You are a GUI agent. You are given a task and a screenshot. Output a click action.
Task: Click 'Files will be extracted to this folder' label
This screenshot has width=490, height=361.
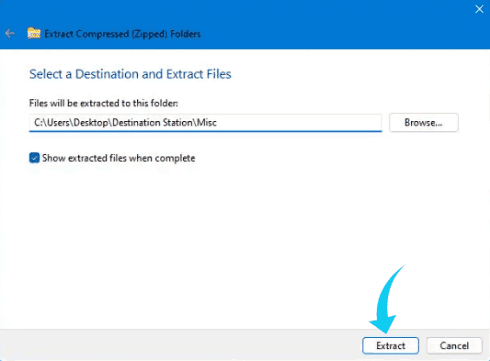(104, 103)
